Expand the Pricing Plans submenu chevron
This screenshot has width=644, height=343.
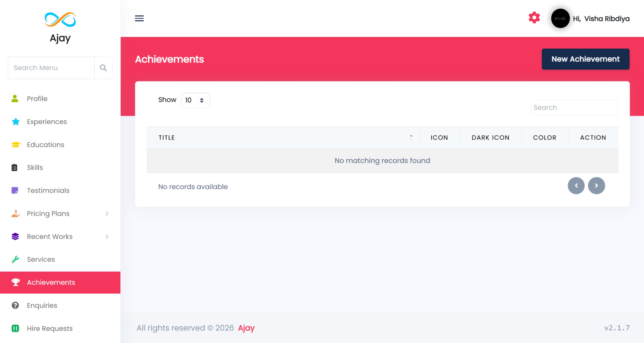[x=107, y=213]
